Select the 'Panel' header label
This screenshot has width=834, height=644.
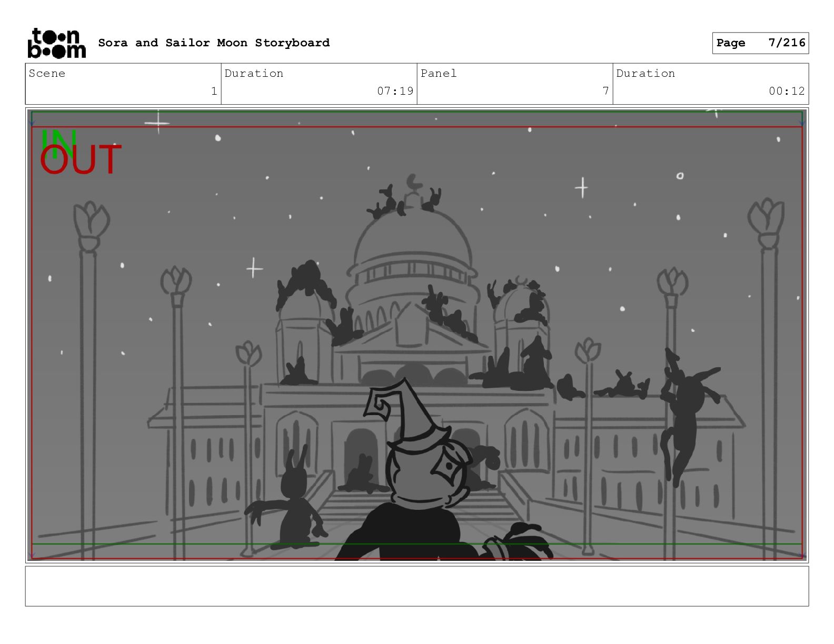(439, 74)
